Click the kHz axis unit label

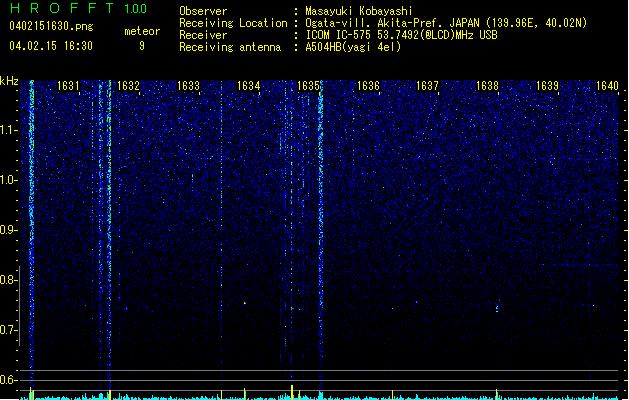coord(9,81)
